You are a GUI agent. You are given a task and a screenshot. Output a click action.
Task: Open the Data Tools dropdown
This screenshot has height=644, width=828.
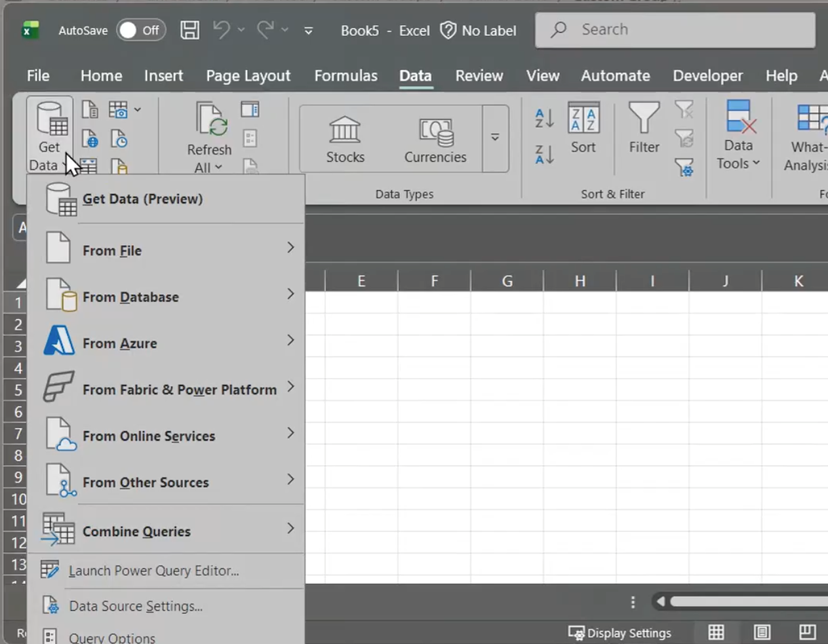coord(738,163)
